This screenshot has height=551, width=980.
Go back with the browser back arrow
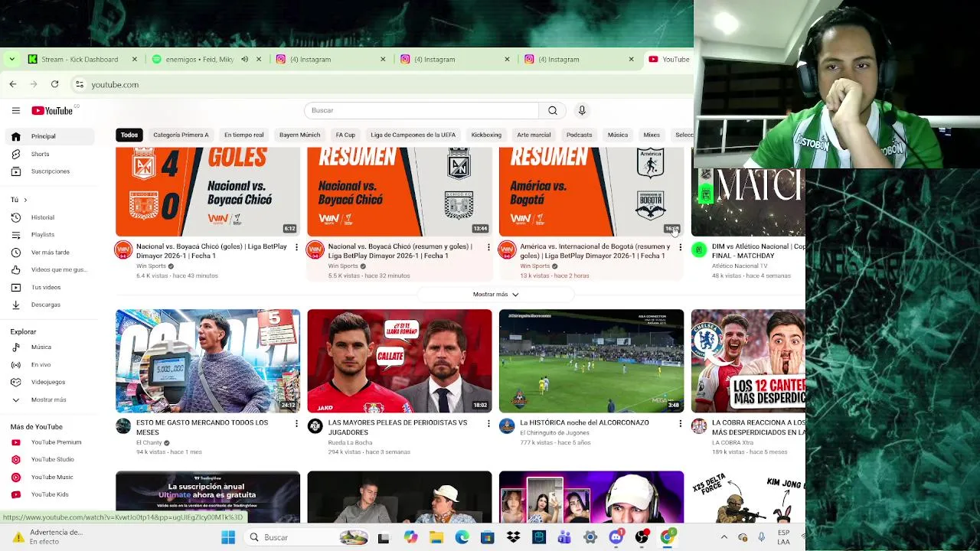click(x=13, y=84)
